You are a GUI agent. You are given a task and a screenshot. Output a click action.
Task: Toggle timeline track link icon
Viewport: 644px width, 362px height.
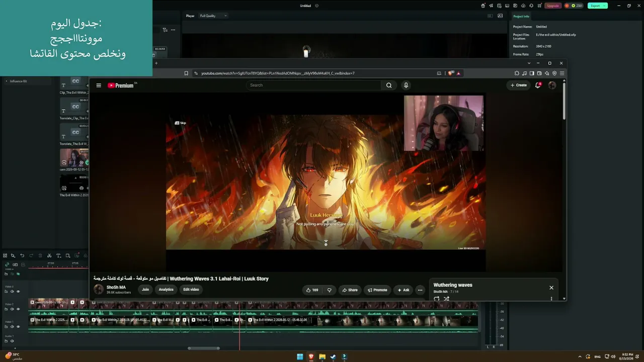click(7, 264)
